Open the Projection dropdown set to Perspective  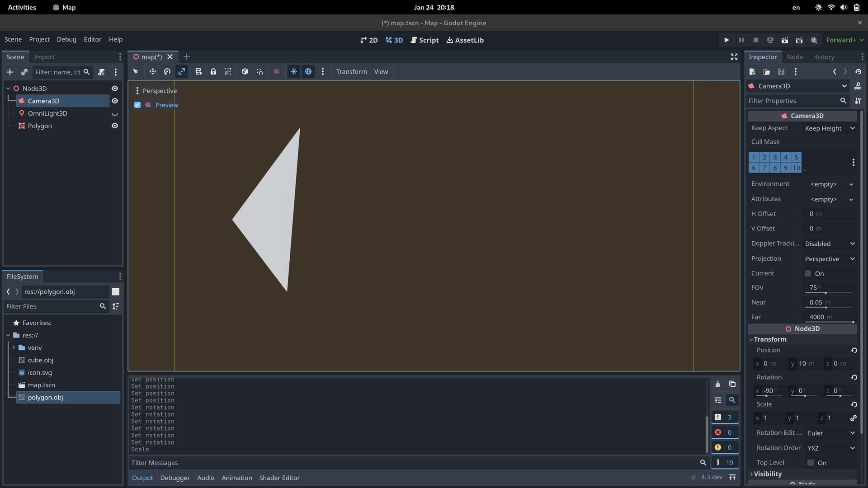(830, 258)
